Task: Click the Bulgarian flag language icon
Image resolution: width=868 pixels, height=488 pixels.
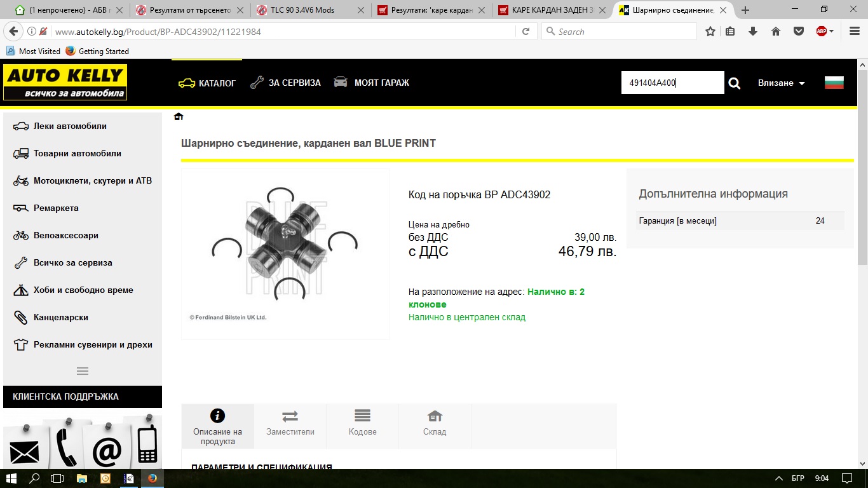Action: tap(834, 83)
